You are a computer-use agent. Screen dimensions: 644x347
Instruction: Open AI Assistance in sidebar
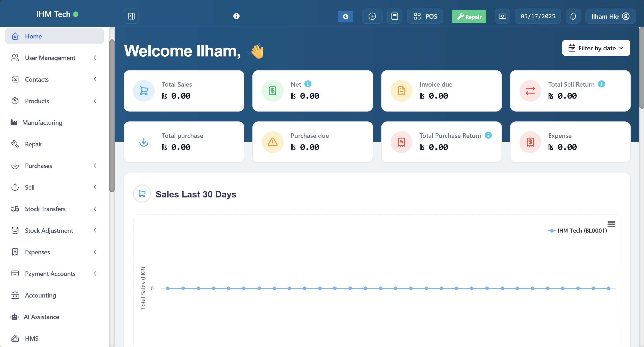click(x=54, y=317)
